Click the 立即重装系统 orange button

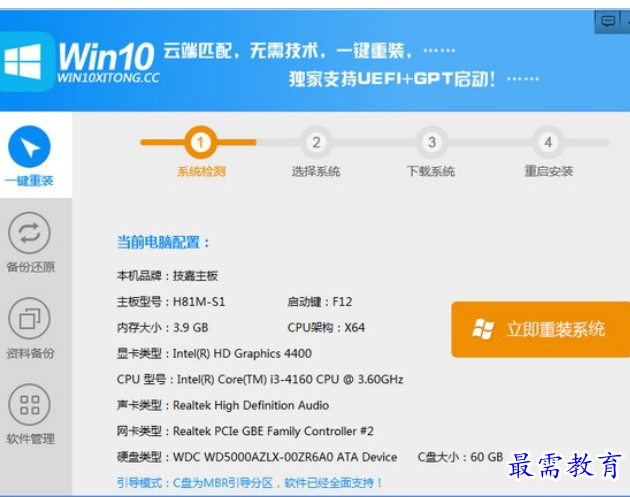540,329
